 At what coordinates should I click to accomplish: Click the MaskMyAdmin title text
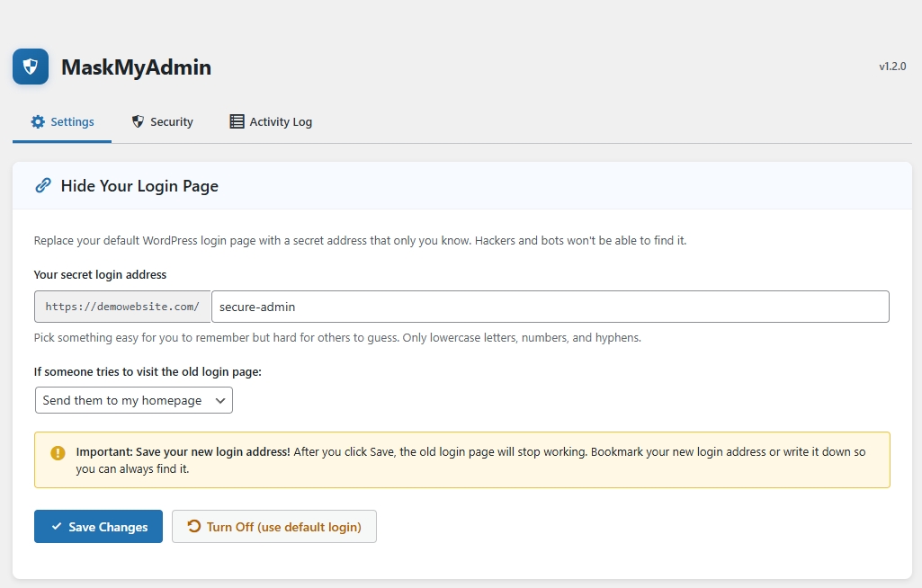pos(136,67)
